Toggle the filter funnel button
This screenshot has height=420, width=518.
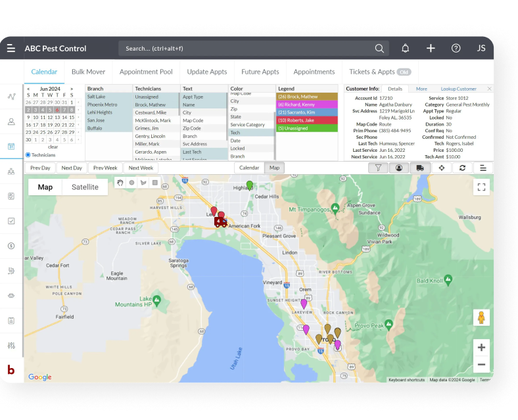378,168
